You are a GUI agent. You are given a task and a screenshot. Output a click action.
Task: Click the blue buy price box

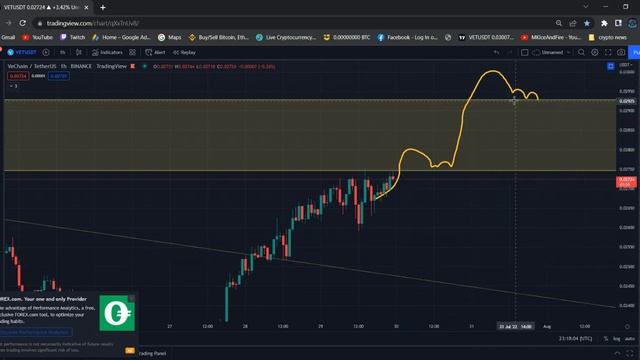(x=58, y=76)
